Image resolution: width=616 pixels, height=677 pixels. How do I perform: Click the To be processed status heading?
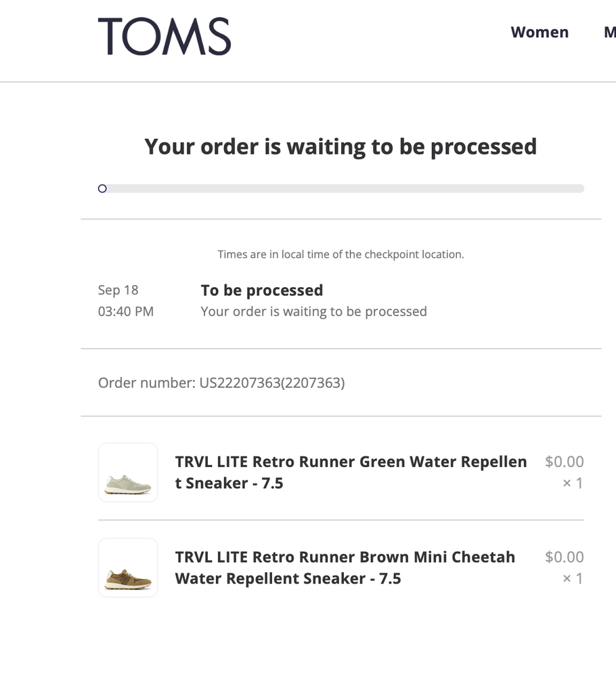[261, 290]
